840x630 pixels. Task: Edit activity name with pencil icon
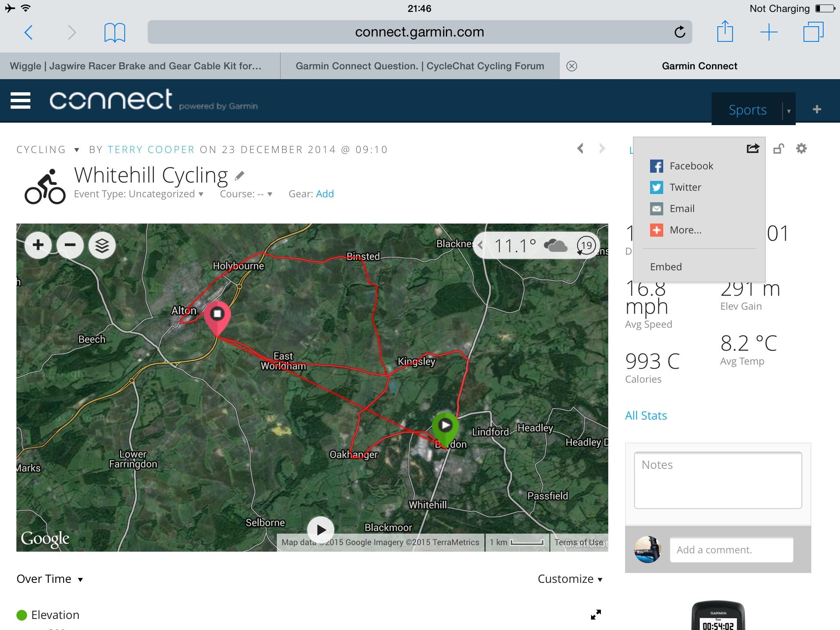tap(240, 176)
